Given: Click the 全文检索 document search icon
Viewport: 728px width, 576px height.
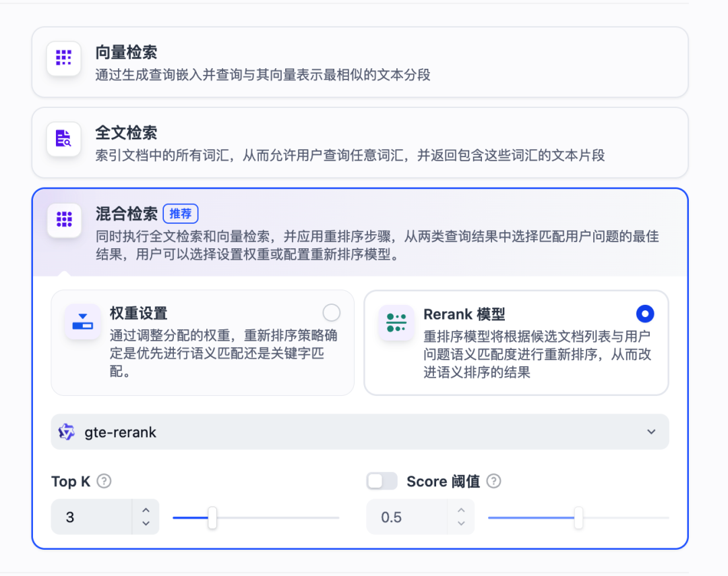Looking at the screenshot, I should [x=63, y=138].
